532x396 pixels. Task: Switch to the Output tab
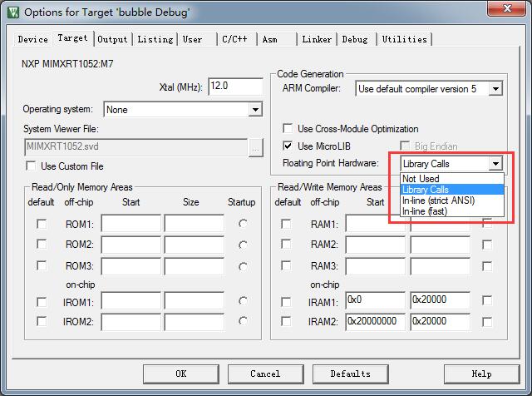click(x=112, y=39)
